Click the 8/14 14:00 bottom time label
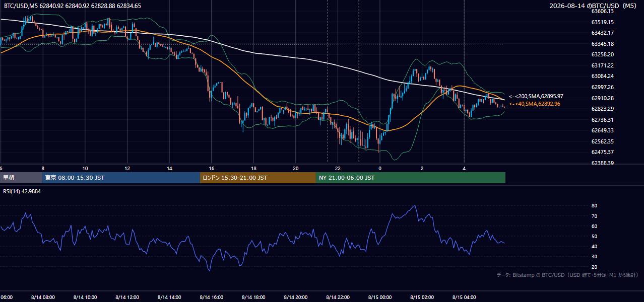 (x=169, y=297)
